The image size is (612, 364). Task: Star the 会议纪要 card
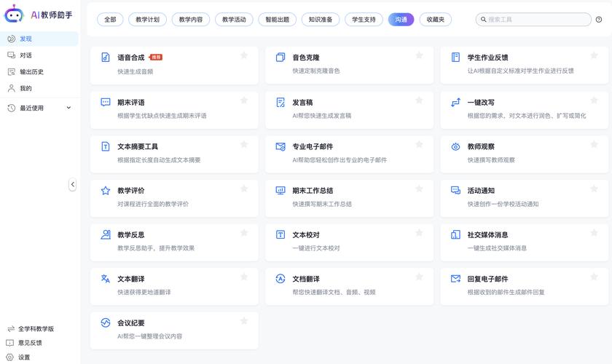[244, 321]
